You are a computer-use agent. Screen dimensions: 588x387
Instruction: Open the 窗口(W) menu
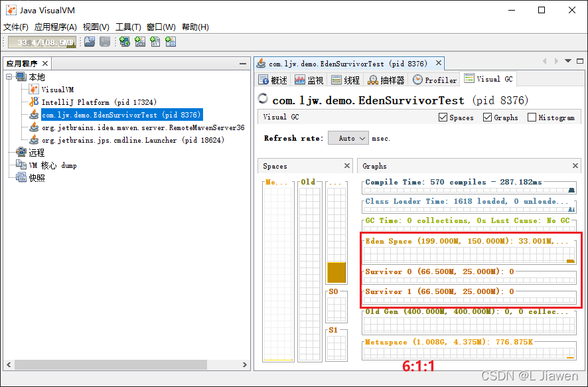(x=161, y=27)
